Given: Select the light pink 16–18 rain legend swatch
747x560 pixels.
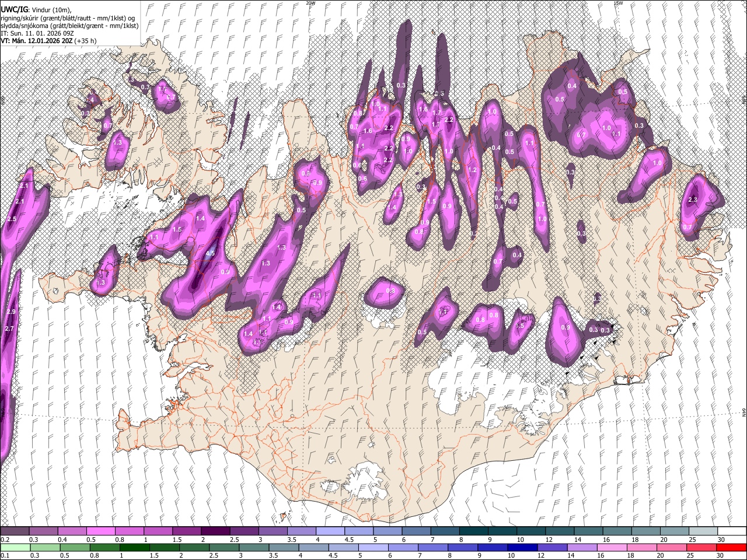Looking at the screenshot, I should 612,547.
